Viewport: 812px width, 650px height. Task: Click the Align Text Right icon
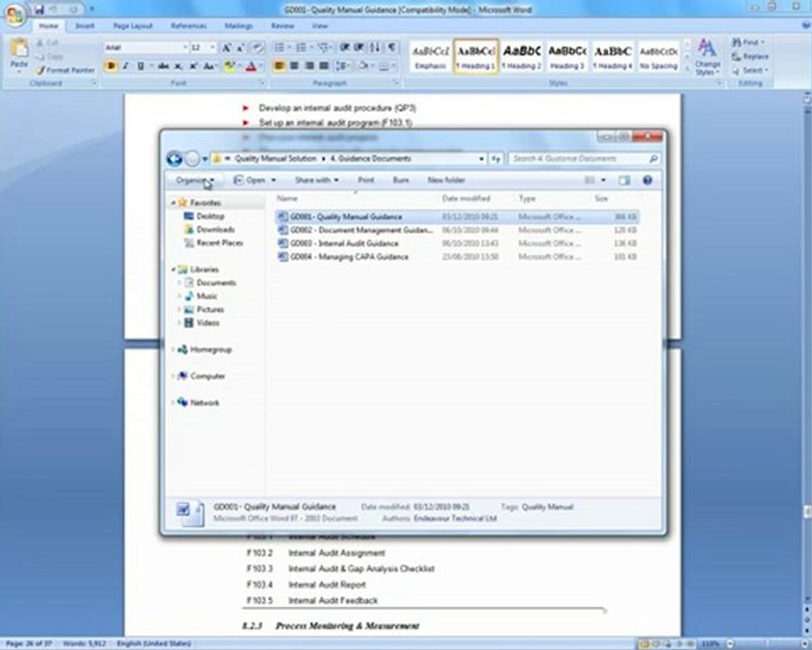[309, 66]
